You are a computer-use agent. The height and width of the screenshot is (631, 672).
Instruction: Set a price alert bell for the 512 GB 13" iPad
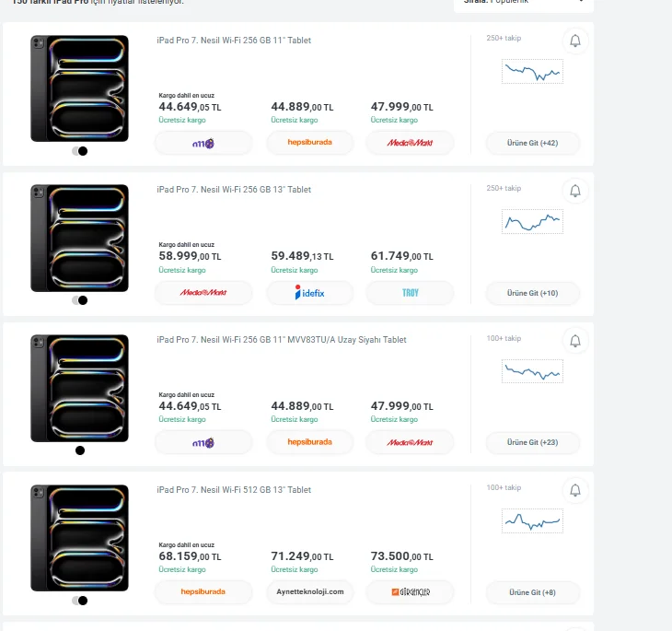point(575,490)
